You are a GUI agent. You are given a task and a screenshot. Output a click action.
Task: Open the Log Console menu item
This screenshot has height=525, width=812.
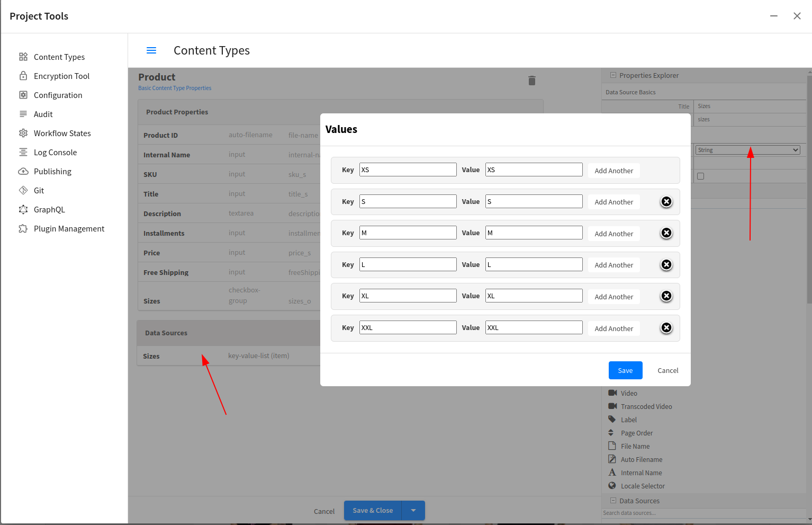point(55,153)
